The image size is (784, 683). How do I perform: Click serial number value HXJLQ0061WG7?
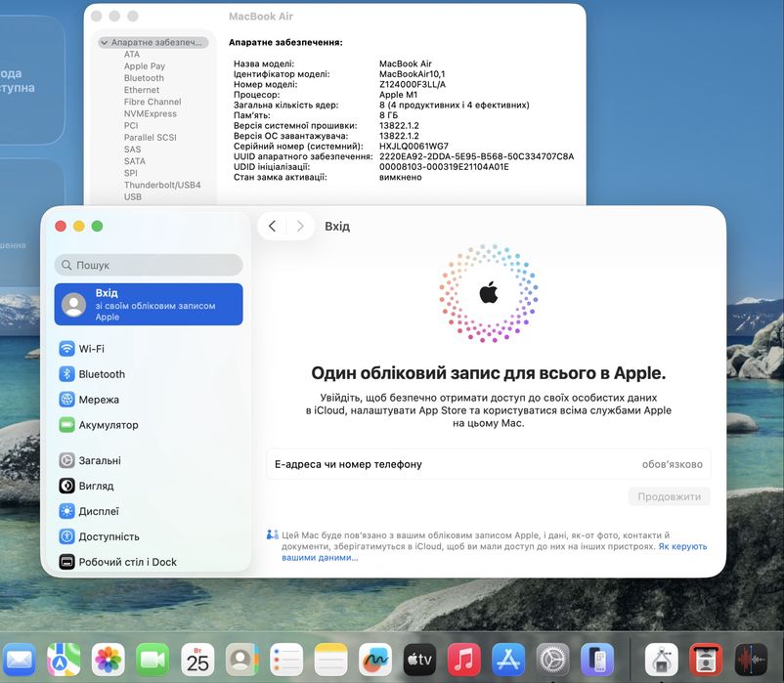point(414,147)
